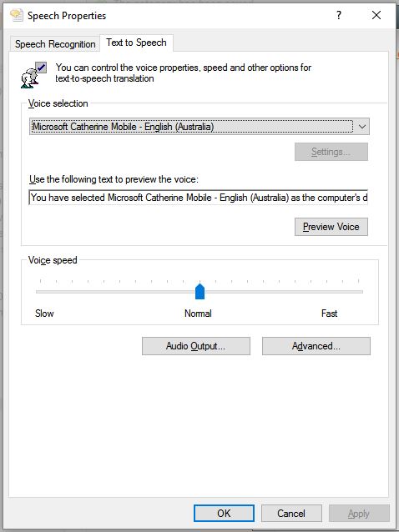The width and height of the screenshot is (399, 532).
Task: Select the Text to Speech tab
Action: pyautogui.click(x=136, y=43)
